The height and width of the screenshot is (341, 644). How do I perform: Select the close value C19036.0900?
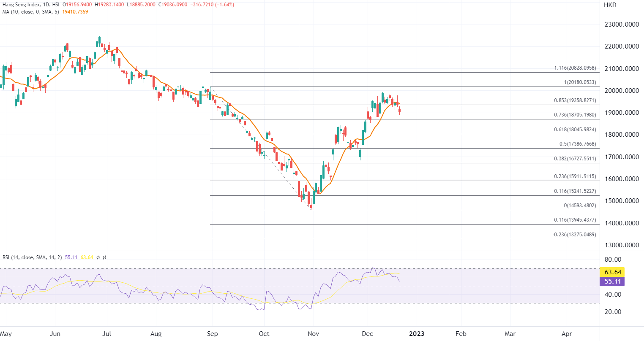coord(173,5)
